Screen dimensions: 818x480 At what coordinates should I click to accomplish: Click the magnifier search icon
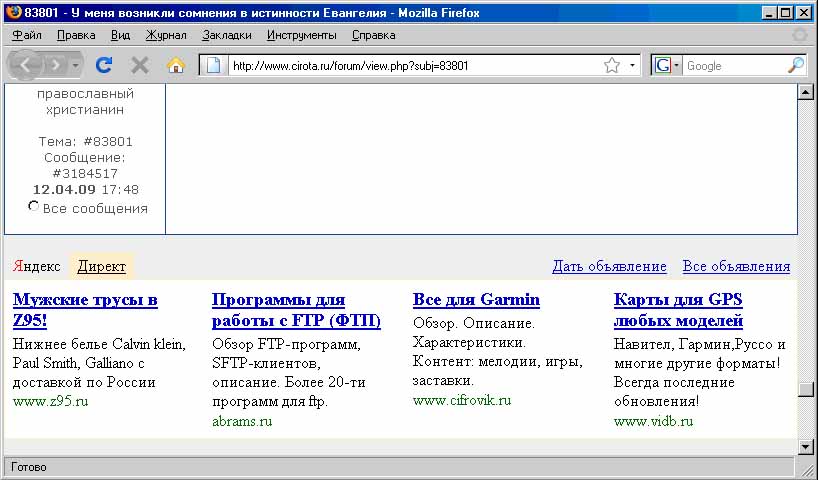tap(796, 66)
